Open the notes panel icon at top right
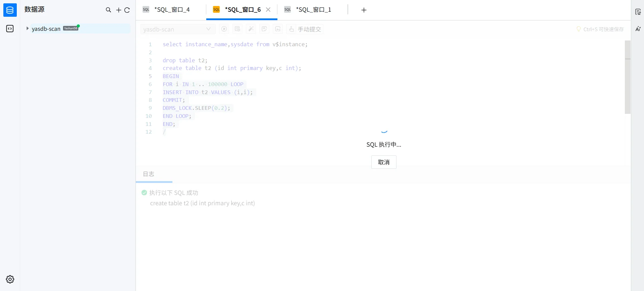This screenshot has width=644, height=291. pyautogui.click(x=638, y=12)
